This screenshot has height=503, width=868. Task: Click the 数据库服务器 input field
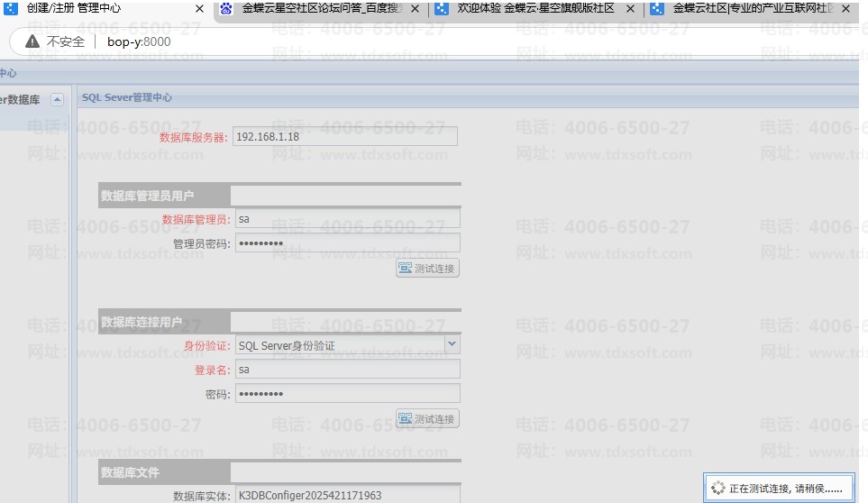click(345, 137)
